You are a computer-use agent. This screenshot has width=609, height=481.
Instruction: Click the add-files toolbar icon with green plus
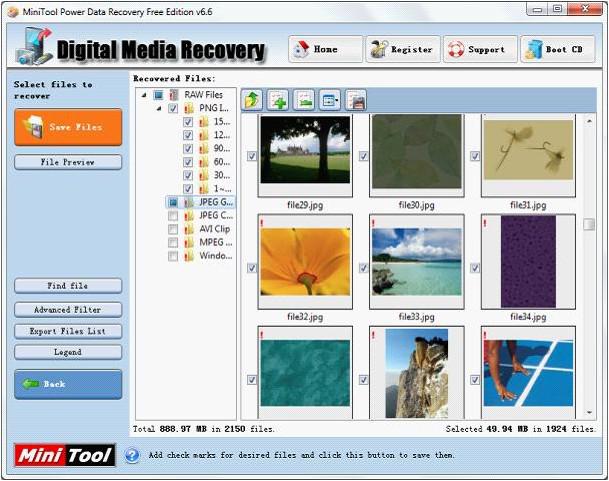coord(278,100)
